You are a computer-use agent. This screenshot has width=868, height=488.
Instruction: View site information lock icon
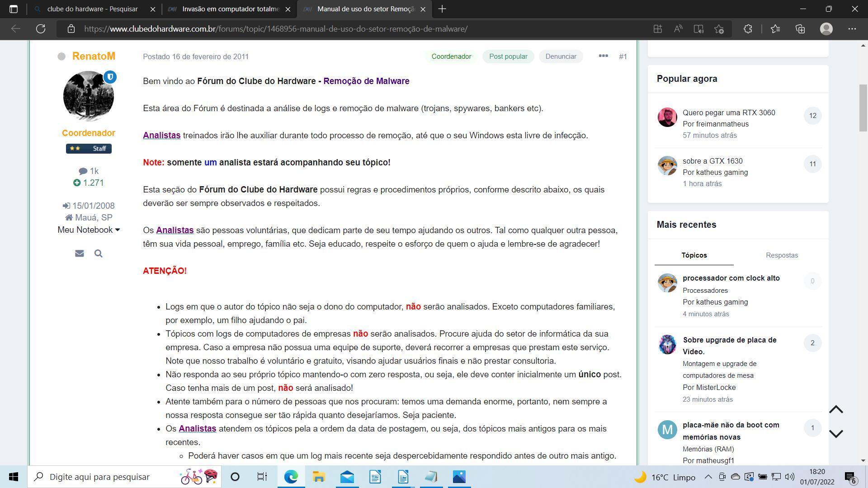71,28
